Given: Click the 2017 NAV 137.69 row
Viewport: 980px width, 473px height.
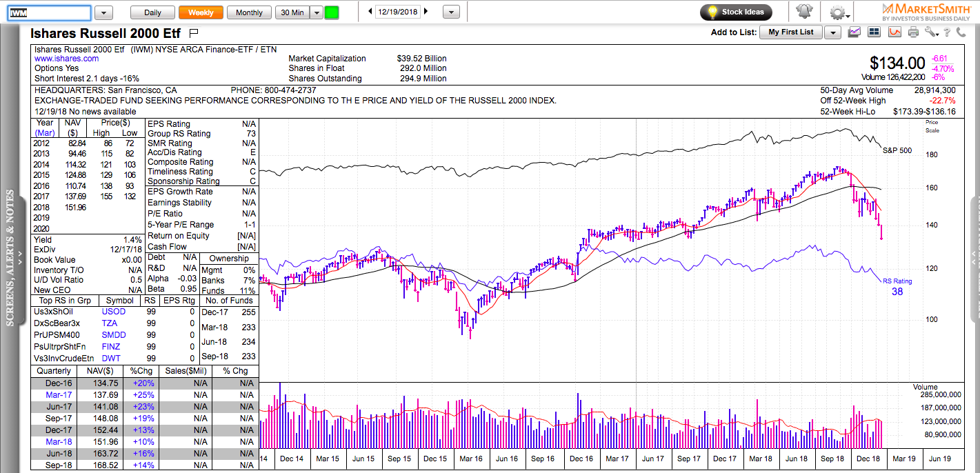Looking at the screenshot, I should click(88, 197).
